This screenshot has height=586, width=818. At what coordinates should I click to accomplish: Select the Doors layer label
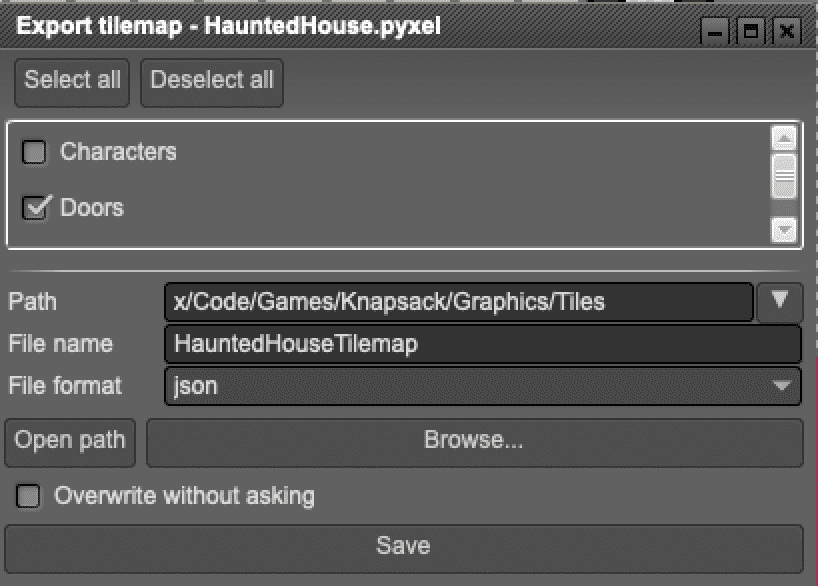click(x=92, y=208)
